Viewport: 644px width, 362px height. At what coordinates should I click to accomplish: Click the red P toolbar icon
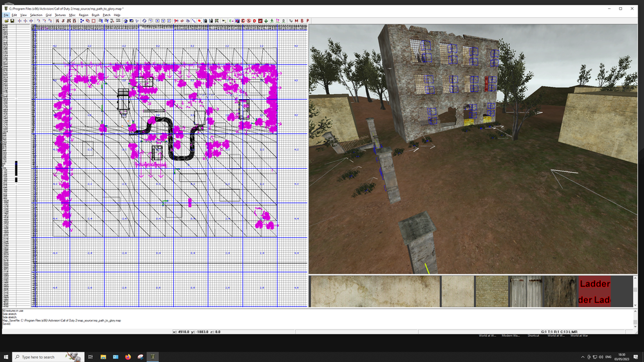click(308, 21)
